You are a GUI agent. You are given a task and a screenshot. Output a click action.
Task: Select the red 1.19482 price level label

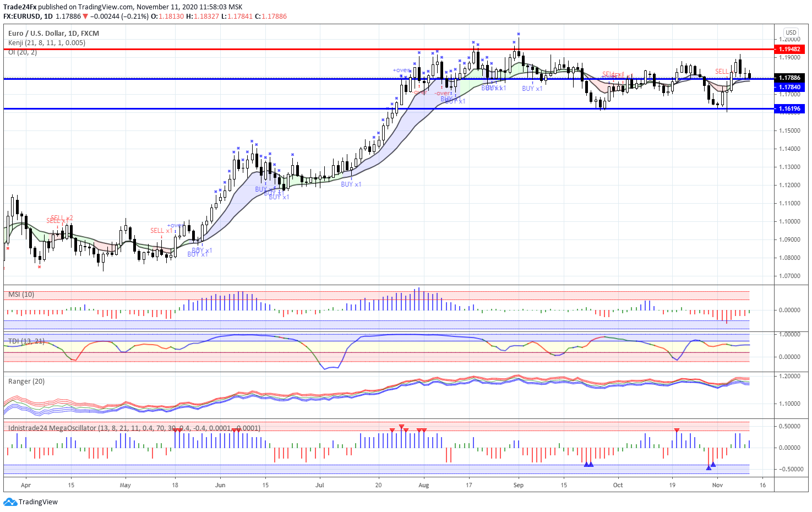coord(789,49)
